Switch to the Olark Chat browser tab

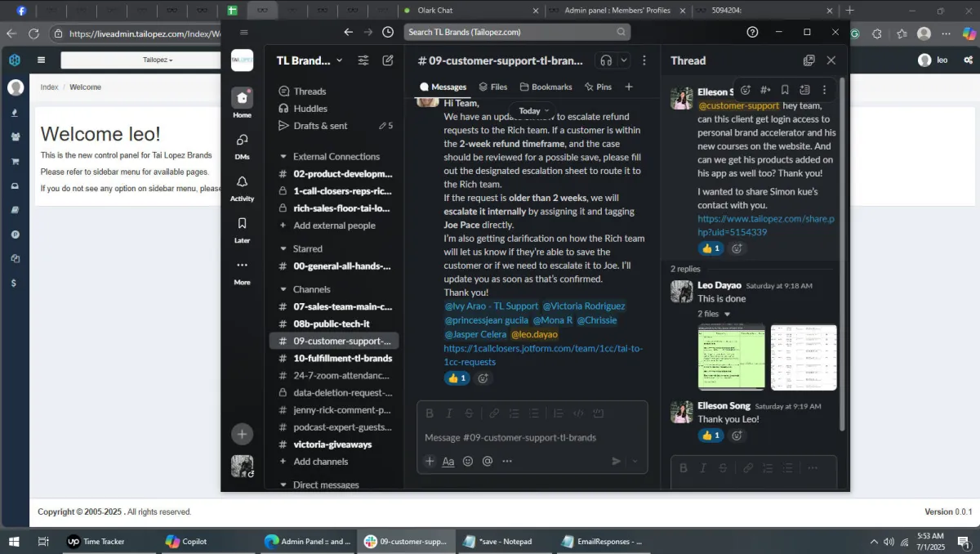(472, 11)
